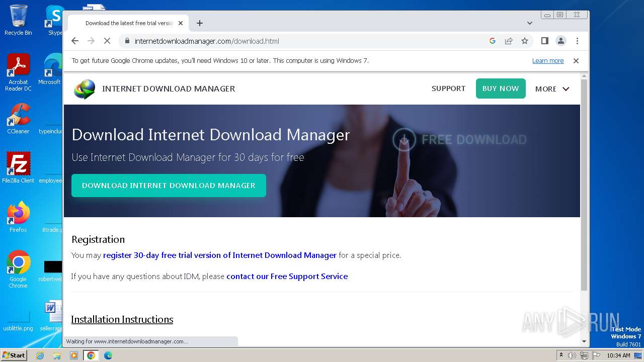Click the volume speaker tray icon

click(x=572, y=355)
